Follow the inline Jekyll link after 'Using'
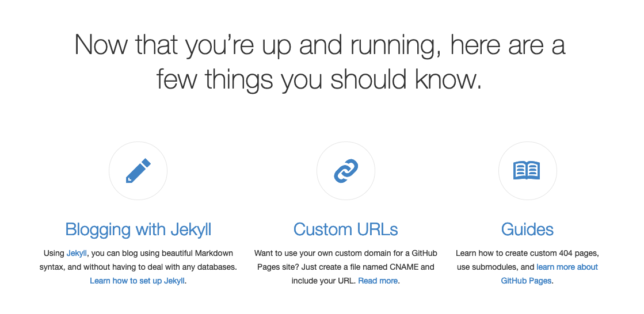 click(x=77, y=253)
